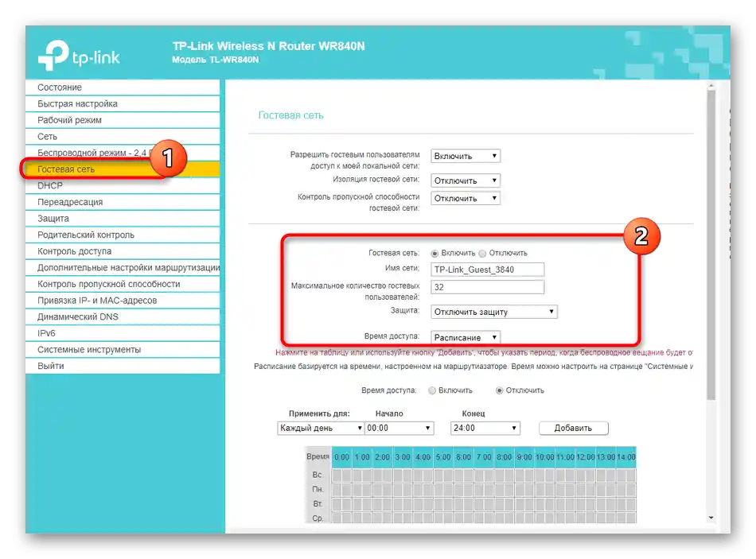This screenshot has height=559, width=756.
Task: Select Включить radio for Гостевая сеть
Action: tap(435, 254)
